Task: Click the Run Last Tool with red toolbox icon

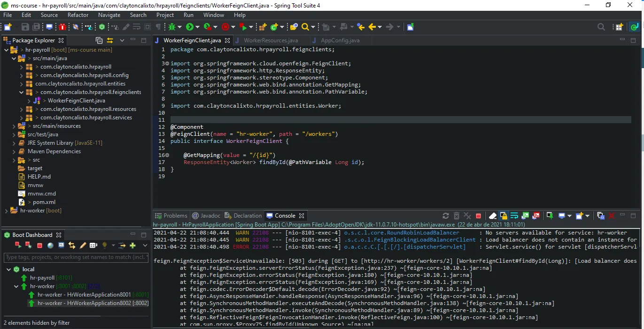Action: coord(208,27)
